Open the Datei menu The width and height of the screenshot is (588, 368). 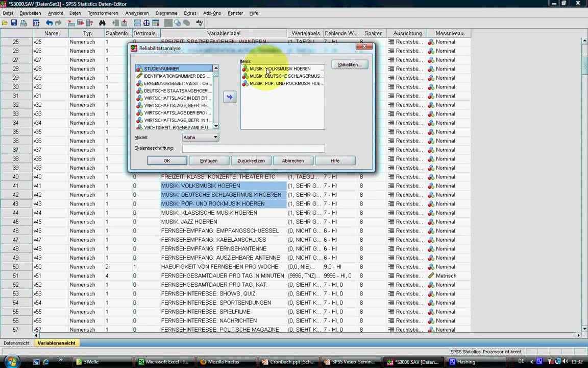click(8, 13)
